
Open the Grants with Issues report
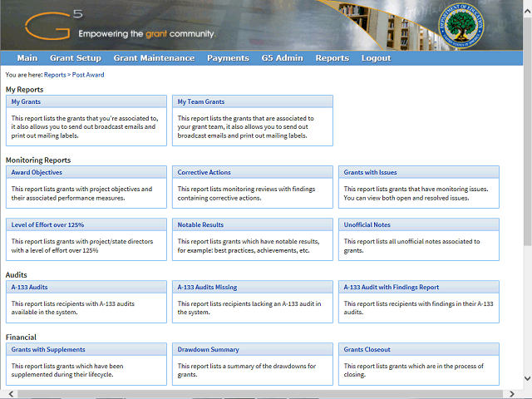pyautogui.click(x=370, y=172)
